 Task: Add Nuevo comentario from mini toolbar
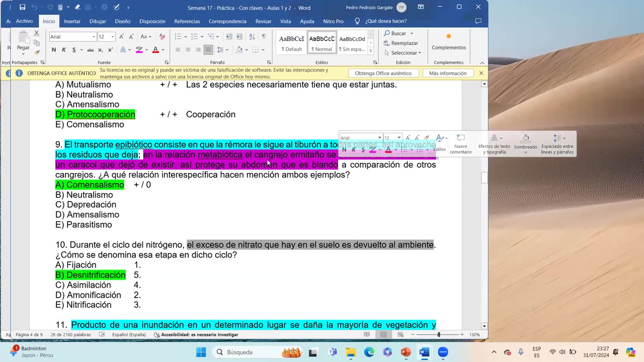tap(460, 144)
